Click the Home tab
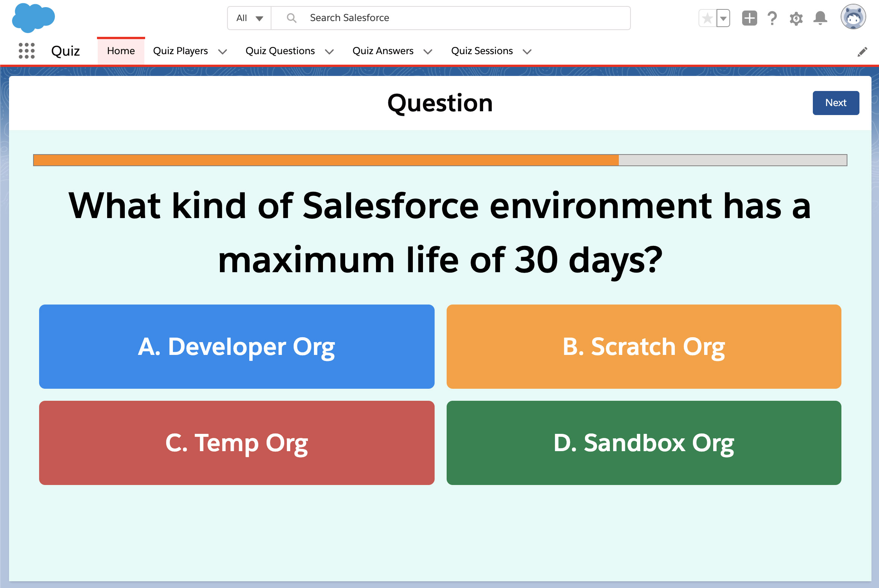The height and width of the screenshot is (588, 879). pos(121,50)
